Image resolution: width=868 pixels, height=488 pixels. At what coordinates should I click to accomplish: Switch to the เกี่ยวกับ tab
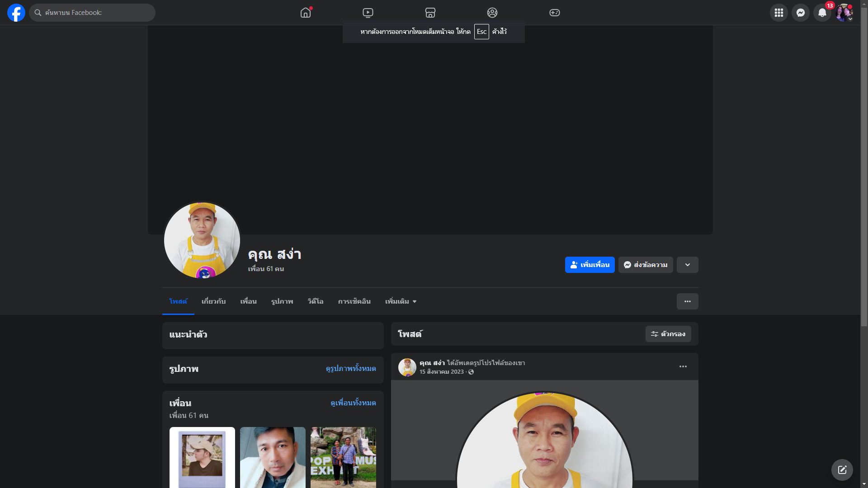(x=213, y=301)
